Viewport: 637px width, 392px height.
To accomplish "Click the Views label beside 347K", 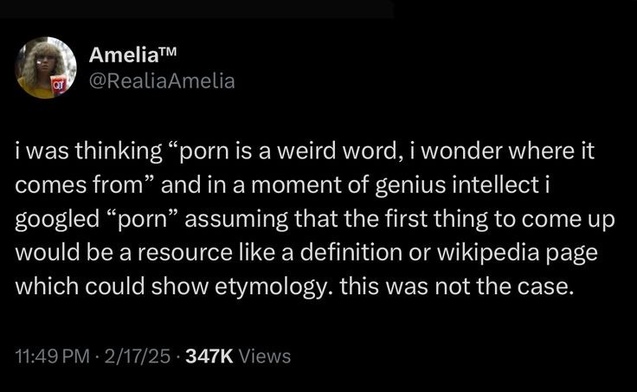I will coord(264,356).
